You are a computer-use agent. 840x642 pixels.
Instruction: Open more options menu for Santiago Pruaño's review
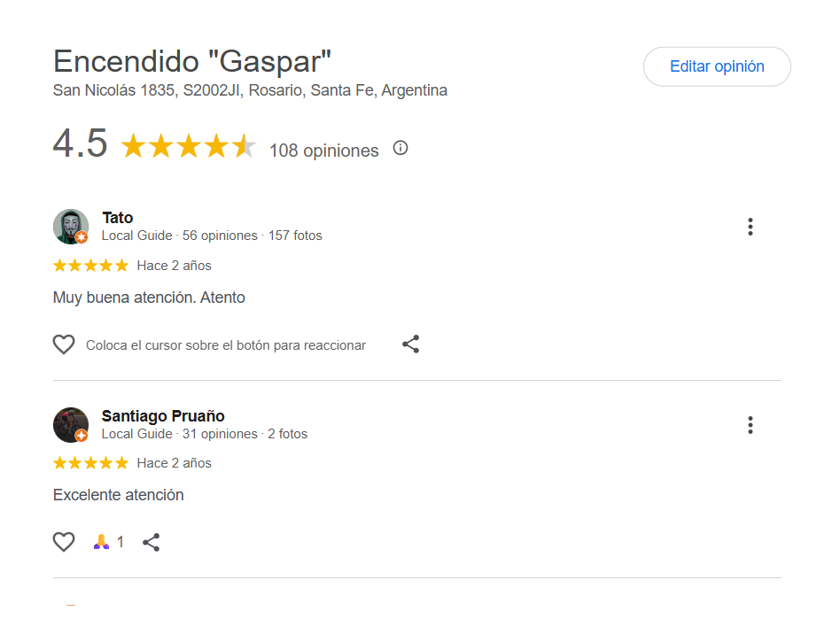point(750,425)
